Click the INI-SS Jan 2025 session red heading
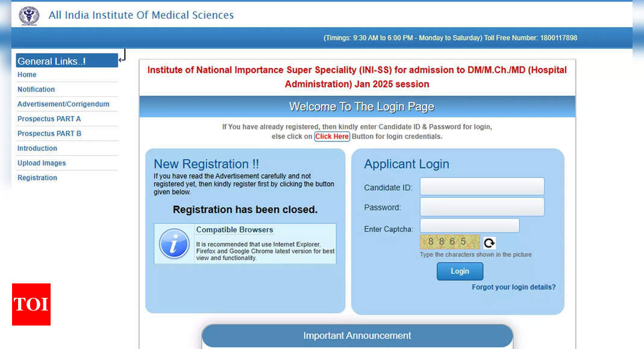Viewport: 644px width, 349px height. click(357, 77)
